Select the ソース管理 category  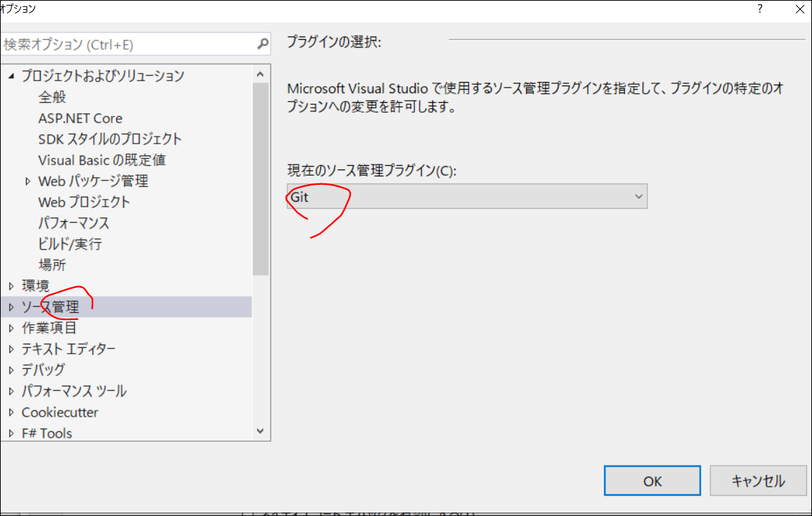point(50,307)
